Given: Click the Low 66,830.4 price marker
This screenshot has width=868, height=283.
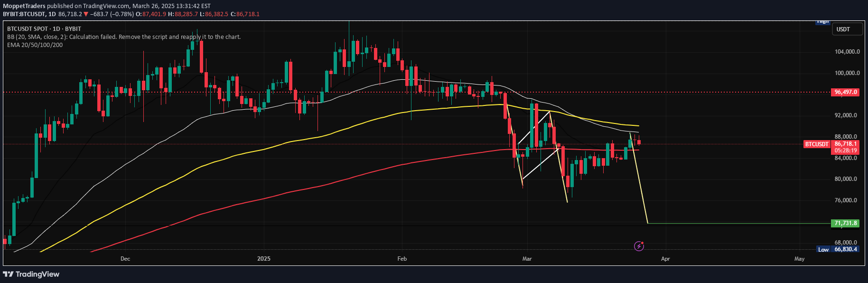Looking at the screenshot, I should [x=838, y=249].
